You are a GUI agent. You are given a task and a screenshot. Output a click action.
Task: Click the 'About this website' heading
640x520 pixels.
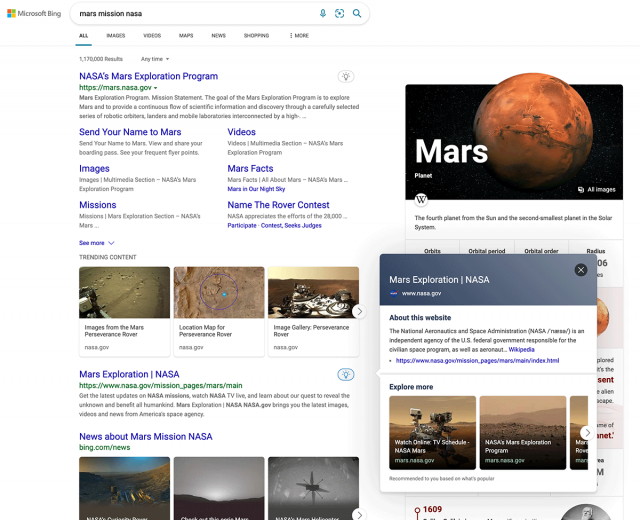[420, 318]
